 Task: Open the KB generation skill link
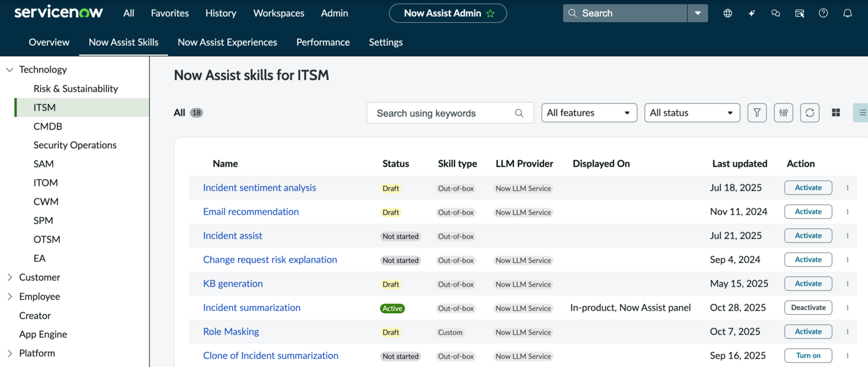[x=233, y=284]
